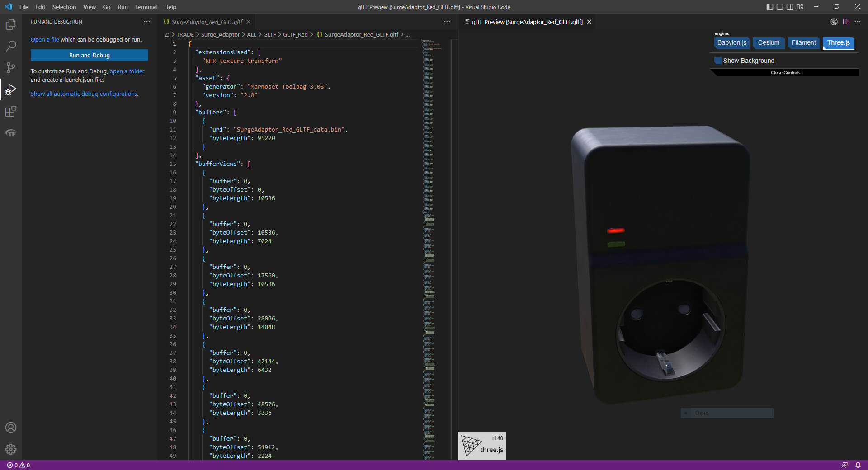The image size is (868, 470).
Task: Open the Explorer view in activity bar
Action: click(11, 24)
